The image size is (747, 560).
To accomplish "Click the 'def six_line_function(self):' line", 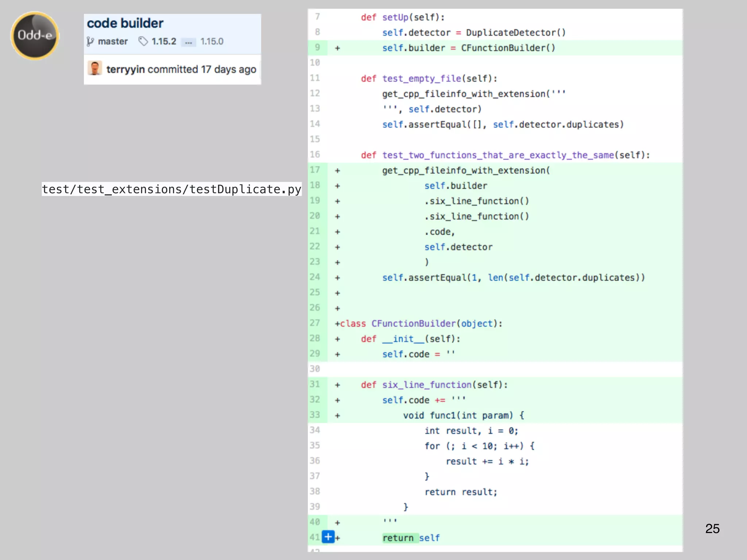I will coord(434,385).
